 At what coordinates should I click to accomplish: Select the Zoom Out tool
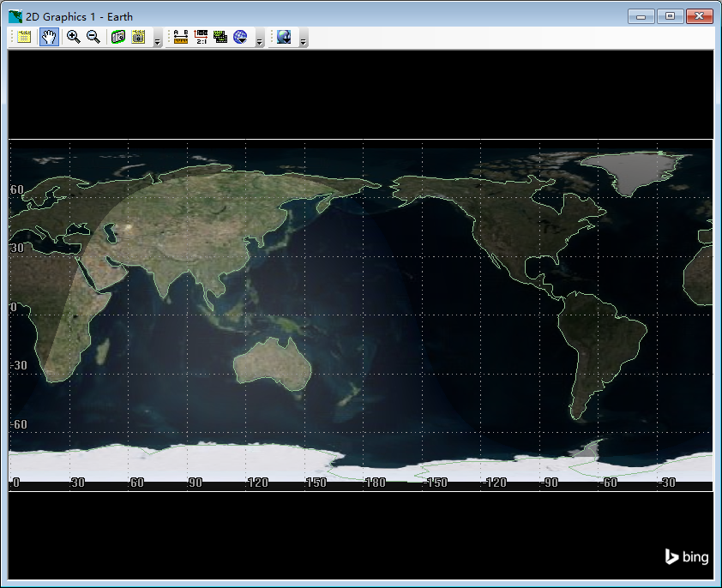pos(93,37)
